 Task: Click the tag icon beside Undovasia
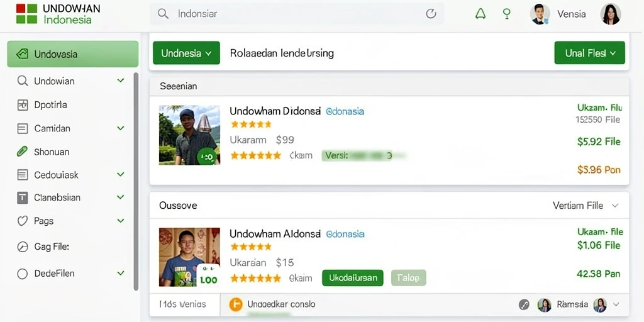(x=22, y=54)
